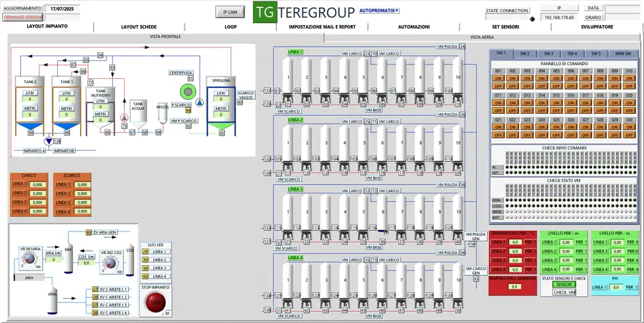Screen dimensions: 644x323
Task: Turn OFF switch 010 in command panel
Action: tap(629, 86)
